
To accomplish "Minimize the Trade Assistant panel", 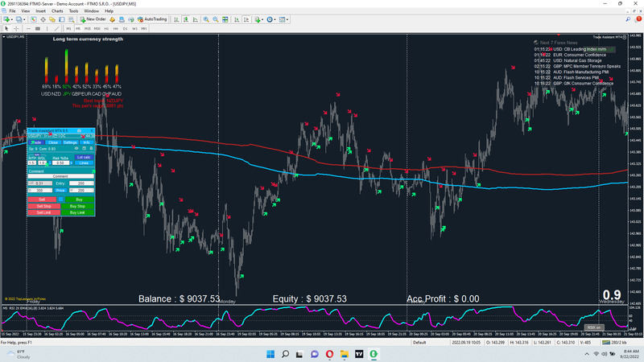I will [x=79, y=131].
